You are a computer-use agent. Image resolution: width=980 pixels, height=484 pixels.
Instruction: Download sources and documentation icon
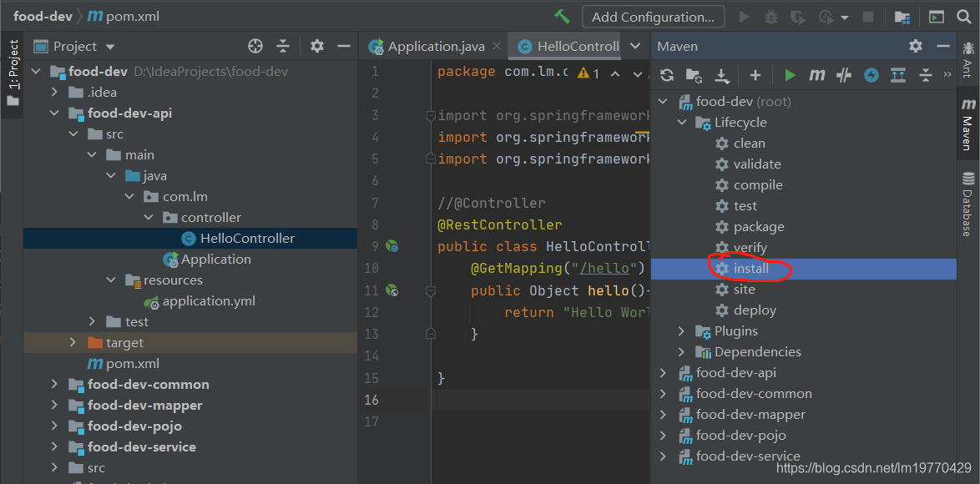click(722, 76)
